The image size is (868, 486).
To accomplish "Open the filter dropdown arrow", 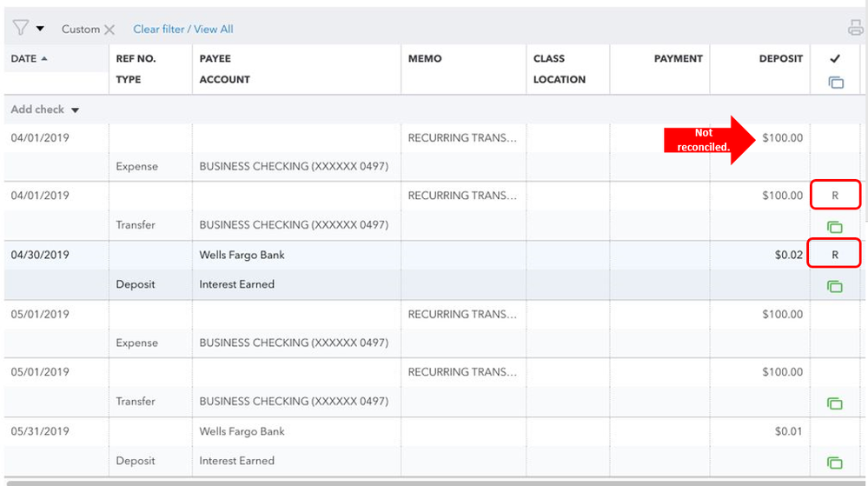I will [40, 29].
